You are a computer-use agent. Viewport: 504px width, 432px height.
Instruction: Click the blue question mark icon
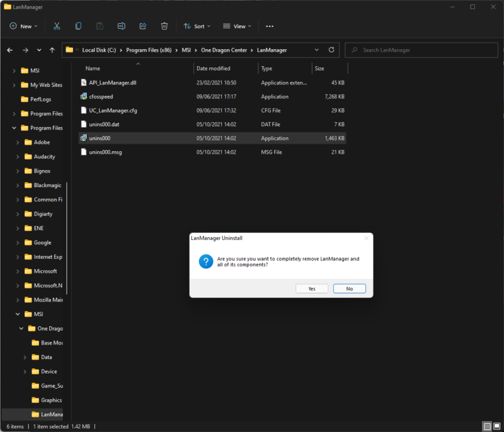206,261
